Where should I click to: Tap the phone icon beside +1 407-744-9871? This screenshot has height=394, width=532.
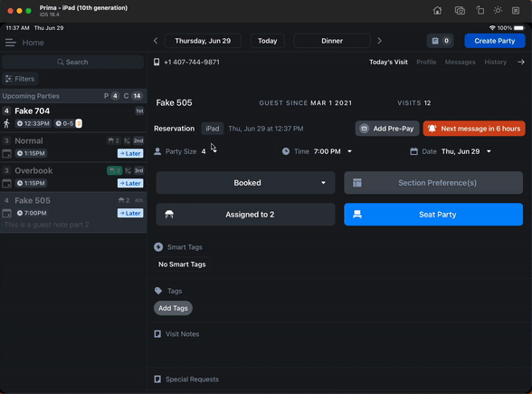tap(157, 62)
